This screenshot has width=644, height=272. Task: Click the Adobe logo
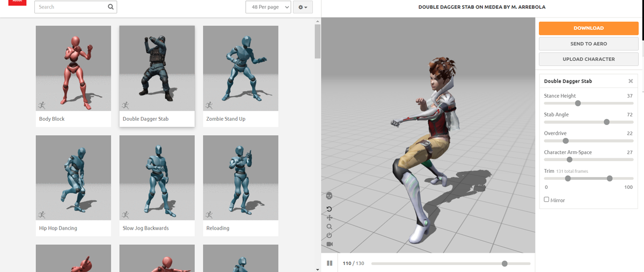(x=17, y=3)
